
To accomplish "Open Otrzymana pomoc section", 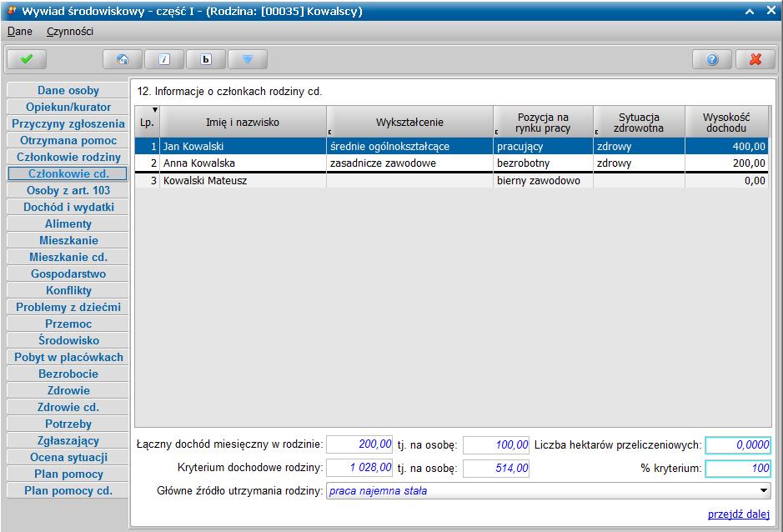I will pyautogui.click(x=68, y=140).
